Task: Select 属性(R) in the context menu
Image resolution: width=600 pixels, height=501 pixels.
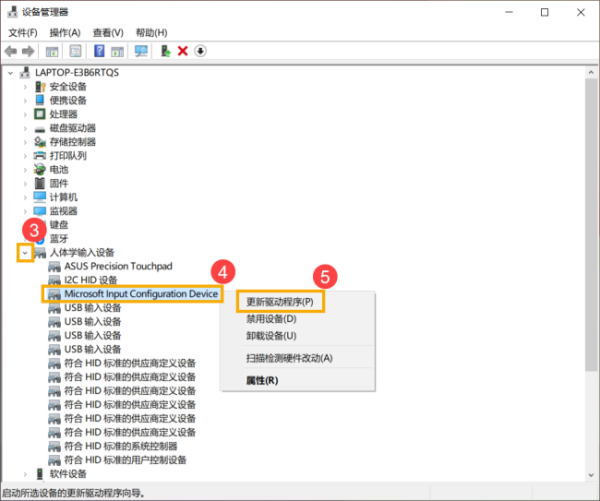Action: click(x=262, y=380)
